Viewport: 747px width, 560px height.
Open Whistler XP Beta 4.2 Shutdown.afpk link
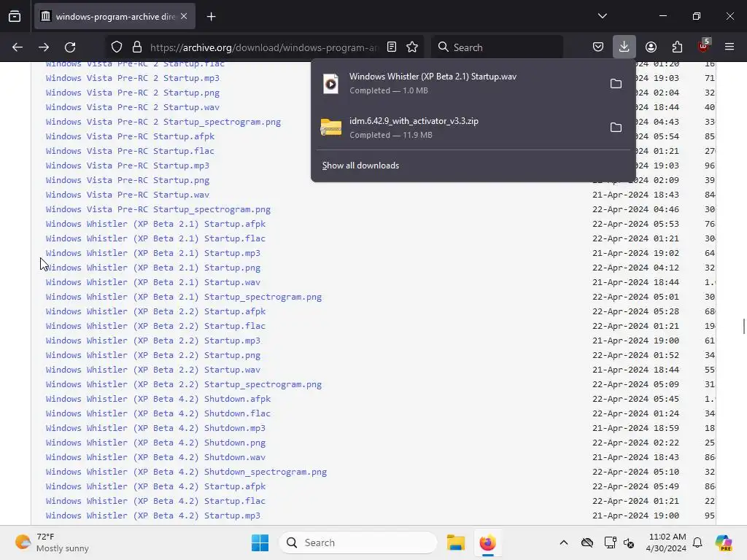coord(158,399)
